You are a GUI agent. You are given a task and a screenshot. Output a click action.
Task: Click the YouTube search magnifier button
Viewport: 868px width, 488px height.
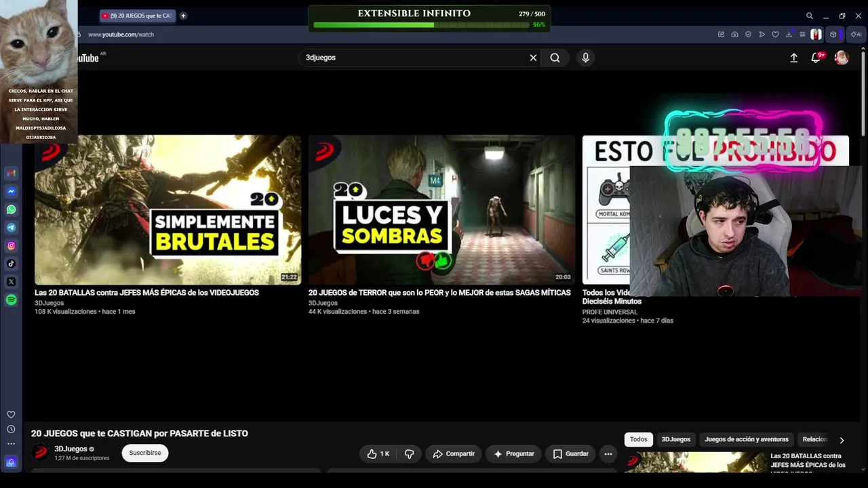click(x=555, y=58)
